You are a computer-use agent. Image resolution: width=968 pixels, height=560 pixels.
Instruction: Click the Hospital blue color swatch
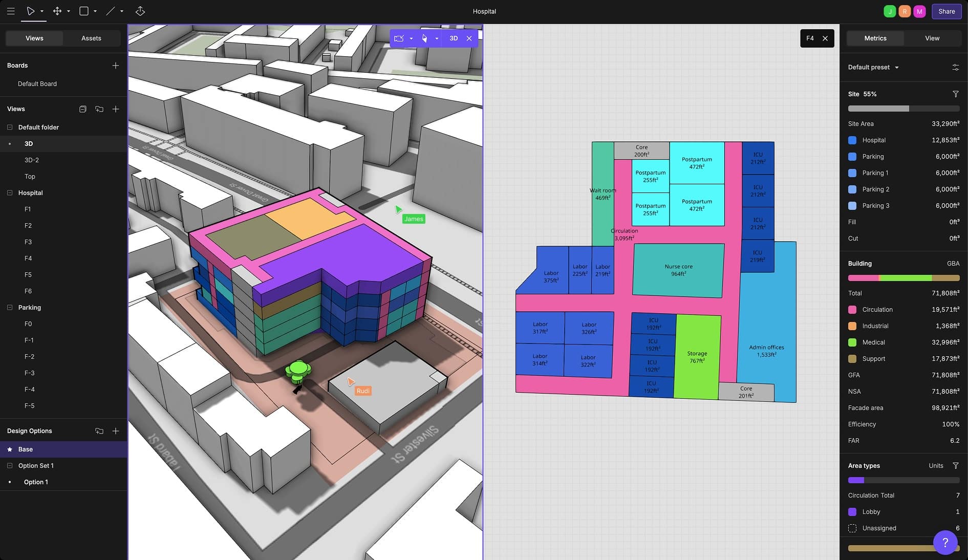pyautogui.click(x=852, y=140)
